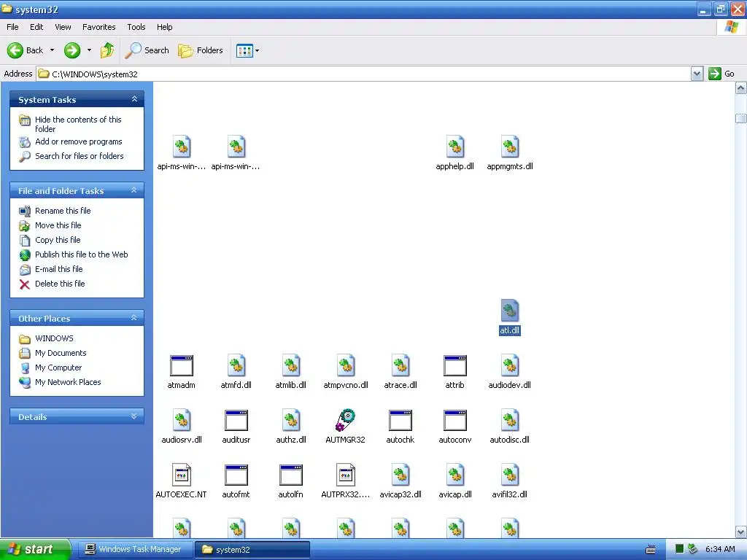The image size is (747, 560).
Task: Collapse the System Tasks panel
Action: 134,99
